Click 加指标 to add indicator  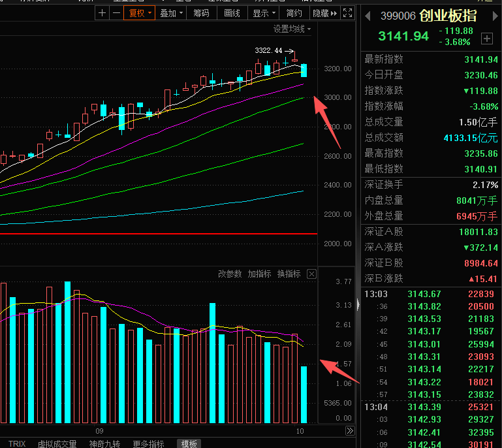tap(259, 274)
